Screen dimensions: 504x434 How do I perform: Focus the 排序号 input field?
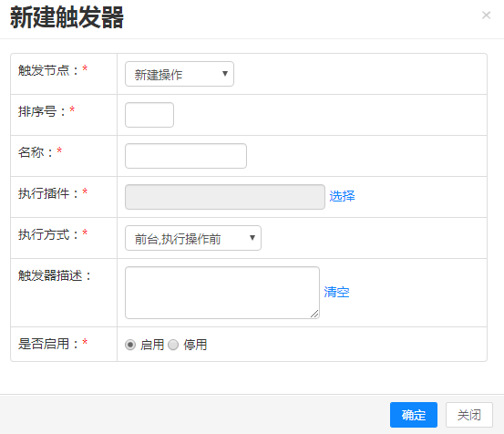pos(149,115)
